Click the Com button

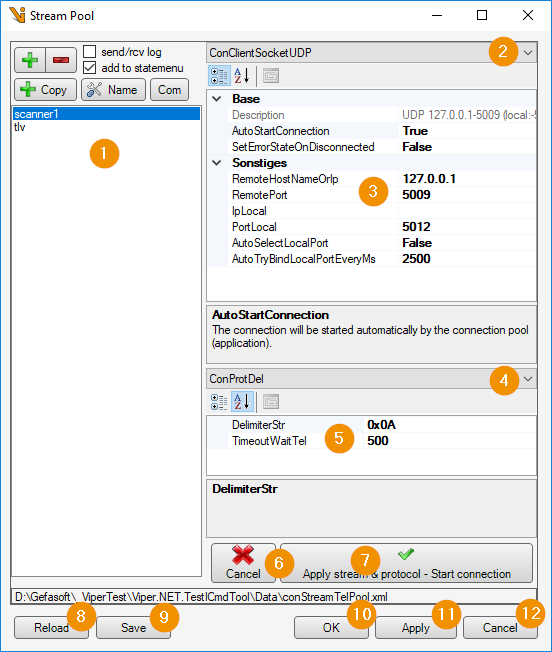pos(169,90)
